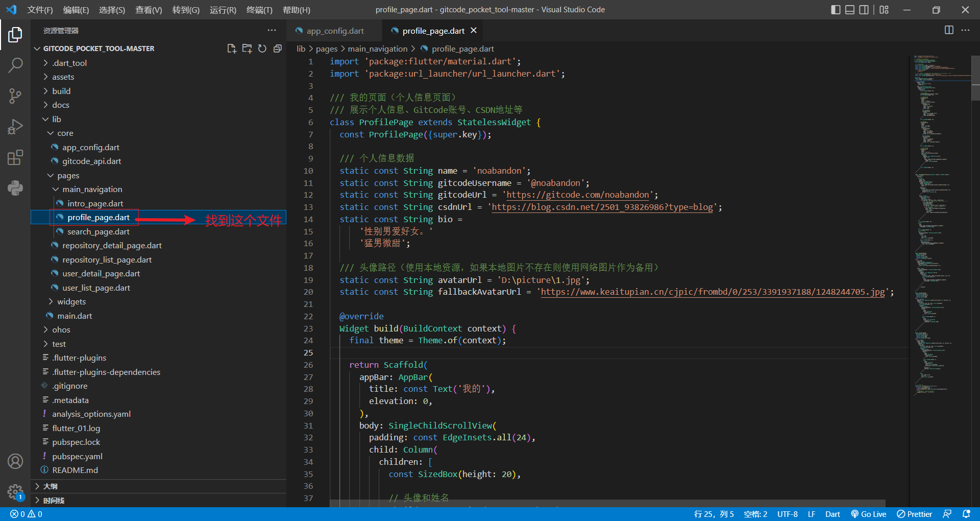Close the profile_page.dart tab
Viewport: 980px width, 521px height.
474,31
